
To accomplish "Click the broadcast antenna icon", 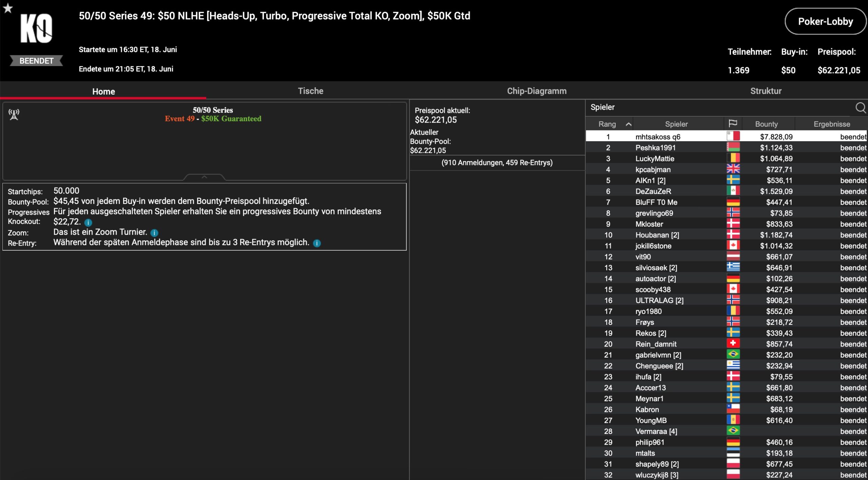I will (14, 114).
